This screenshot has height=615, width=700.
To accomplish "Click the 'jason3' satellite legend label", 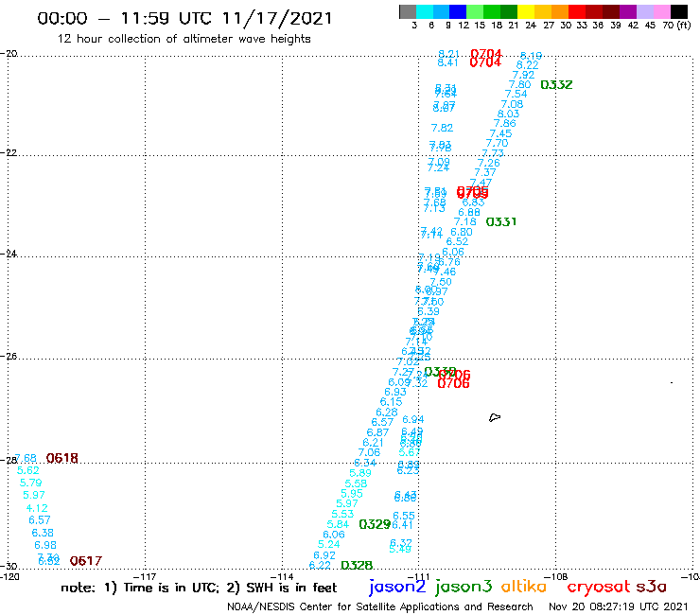I will (x=464, y=587).
